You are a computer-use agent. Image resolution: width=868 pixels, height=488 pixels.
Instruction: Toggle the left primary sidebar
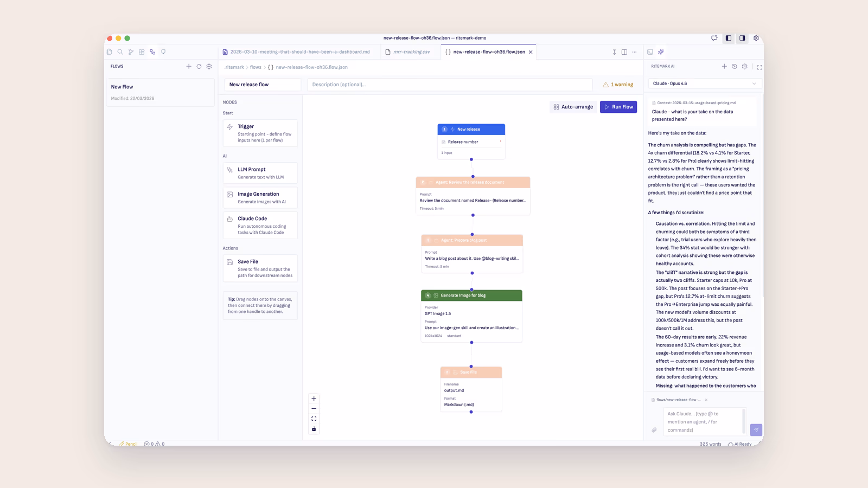pos(729,38)
